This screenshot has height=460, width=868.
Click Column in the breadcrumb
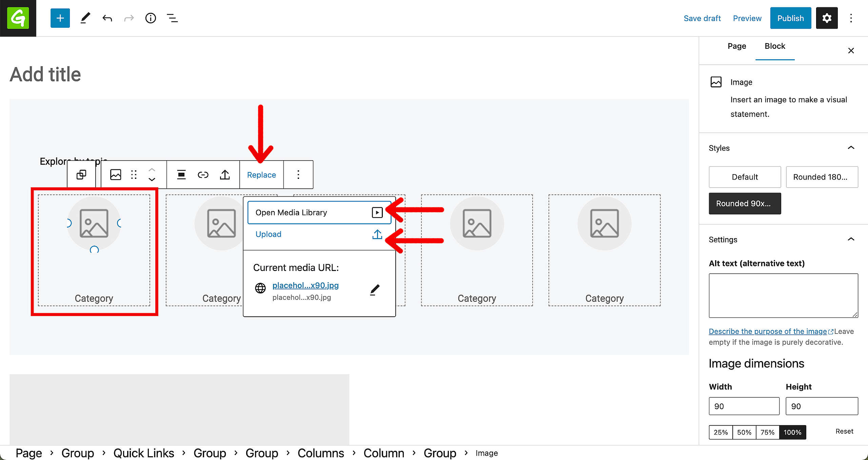(384, 453)
